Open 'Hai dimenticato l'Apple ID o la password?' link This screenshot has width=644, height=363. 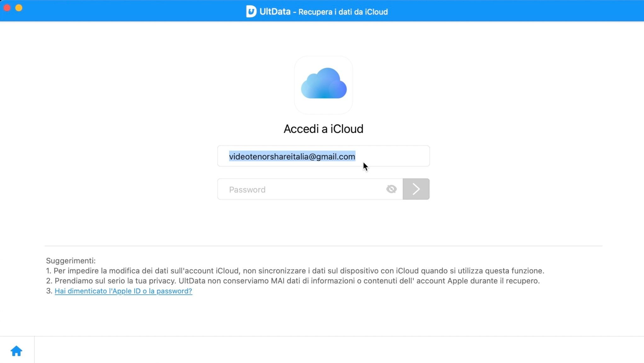[x=123, y=291]
